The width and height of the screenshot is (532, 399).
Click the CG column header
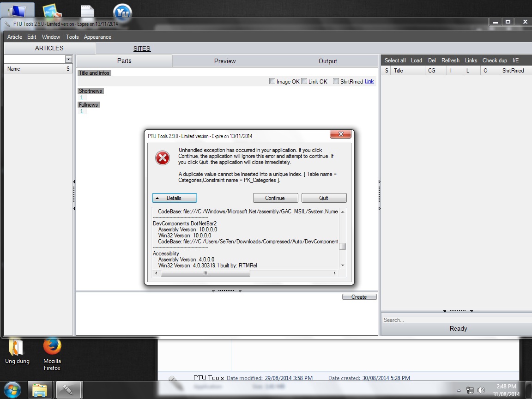[x=435, y=71]
